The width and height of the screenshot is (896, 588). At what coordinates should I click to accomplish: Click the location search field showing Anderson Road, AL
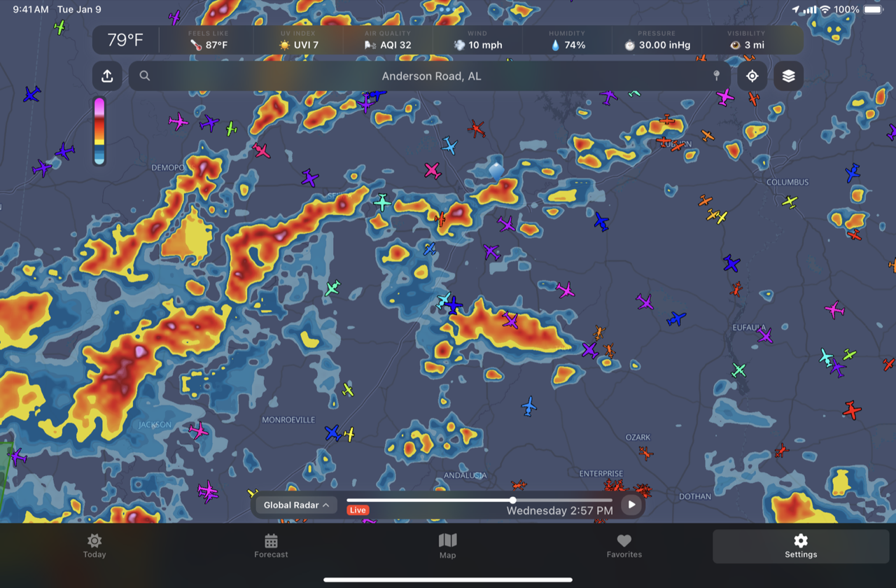pos(430,76)
